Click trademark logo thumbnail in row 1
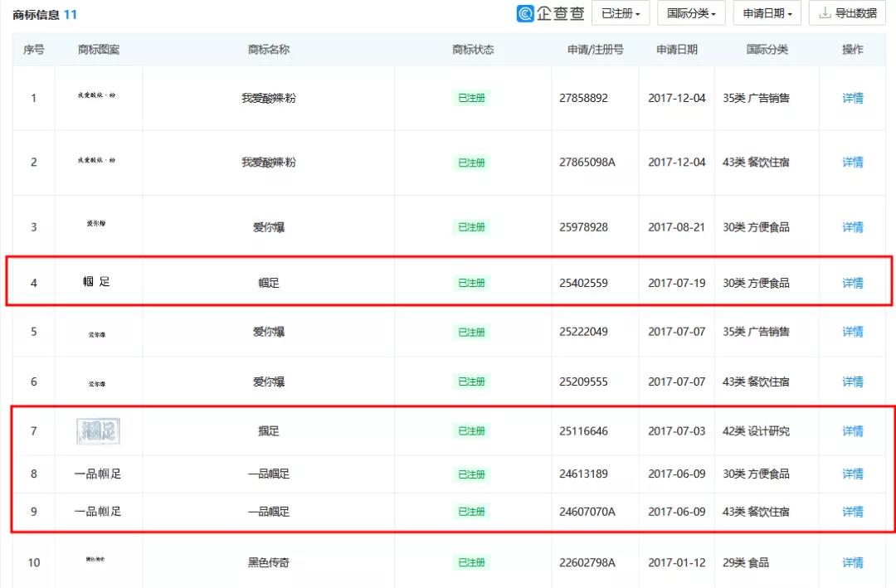The height and width of the screenshot is (588, 896). coord(98,96)
